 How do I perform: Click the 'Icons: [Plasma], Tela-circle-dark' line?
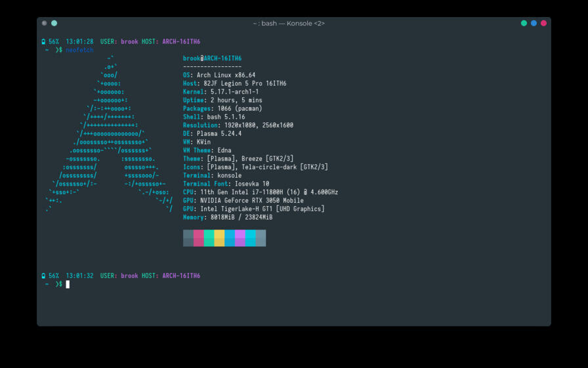(255, 167)
